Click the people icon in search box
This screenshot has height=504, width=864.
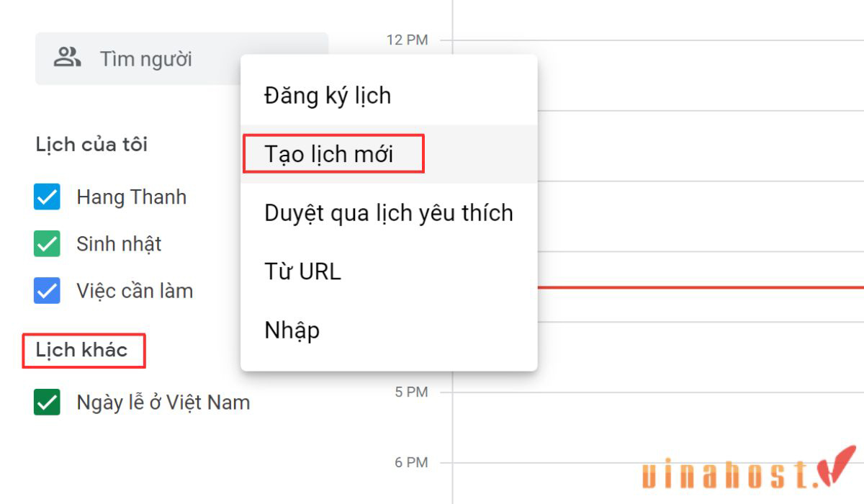tap(67, 58)
